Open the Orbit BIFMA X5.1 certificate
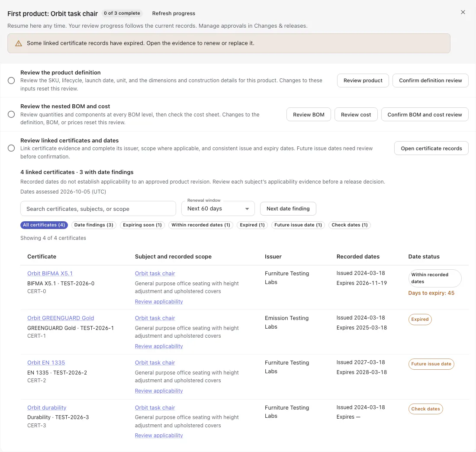Viewport: 476px width, 452px height. [50, 273]
